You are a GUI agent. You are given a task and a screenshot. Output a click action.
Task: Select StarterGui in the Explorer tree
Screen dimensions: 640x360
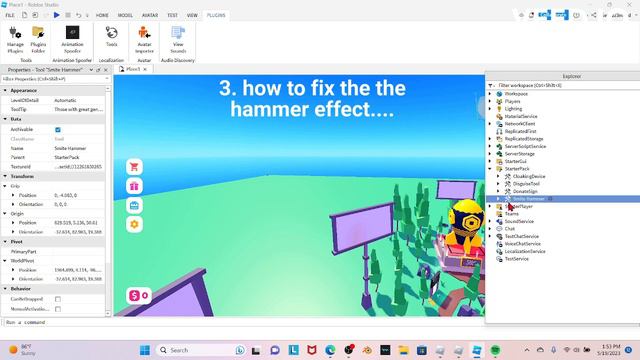(516, 161)
